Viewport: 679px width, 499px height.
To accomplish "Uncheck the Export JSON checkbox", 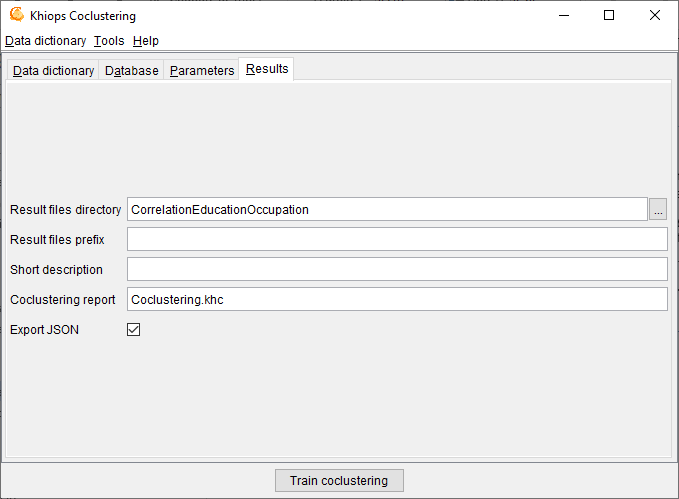I will (133, 329).
